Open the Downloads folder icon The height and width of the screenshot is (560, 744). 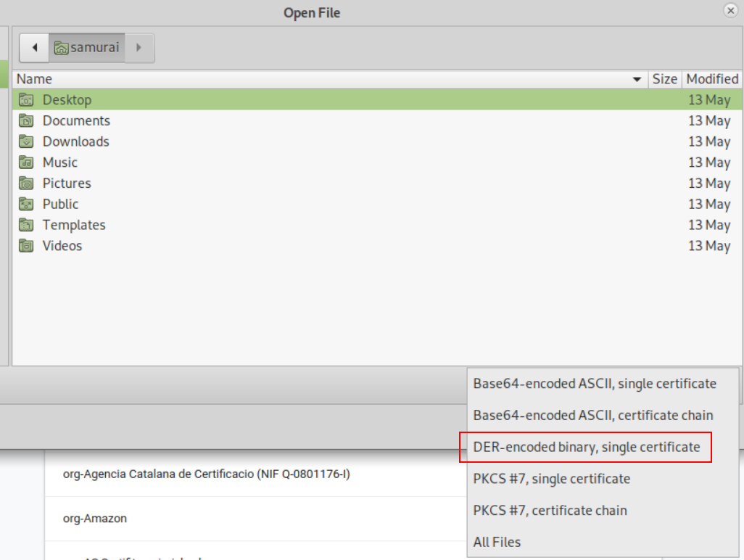[x=25, y=141]
